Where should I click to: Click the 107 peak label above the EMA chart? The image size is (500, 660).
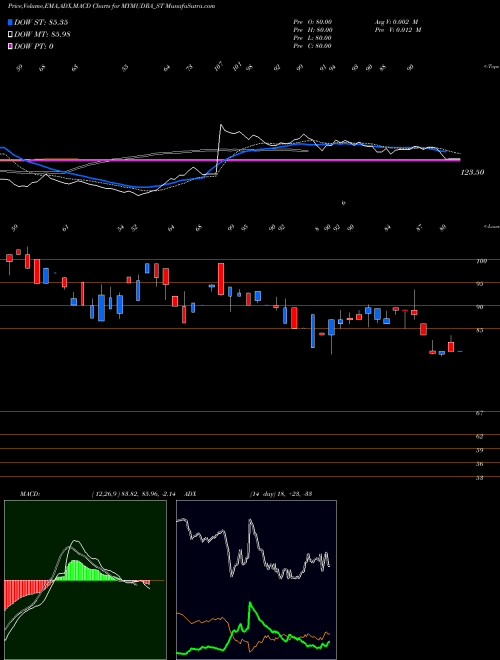tap(219, 67)
